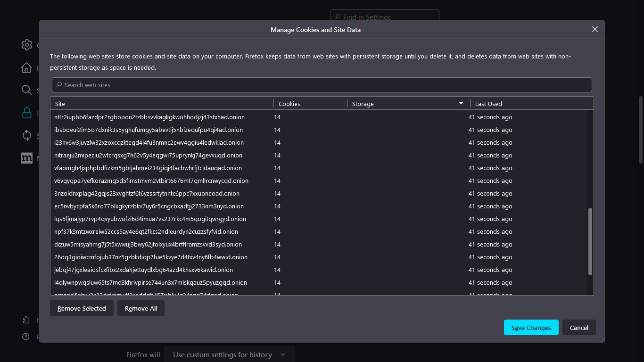Image resolution: width=644 pixels, height=362 pixels.
Task: Select the nitraeju2mipeziu2wtcrqsxg7h62v5y4eqgwi onion site row
Action: pos(148,155)
